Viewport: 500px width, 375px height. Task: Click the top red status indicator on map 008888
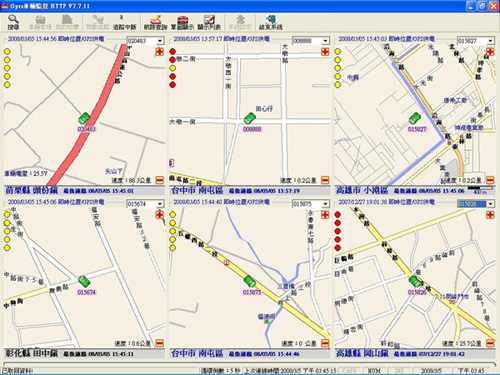pos(172,51)
